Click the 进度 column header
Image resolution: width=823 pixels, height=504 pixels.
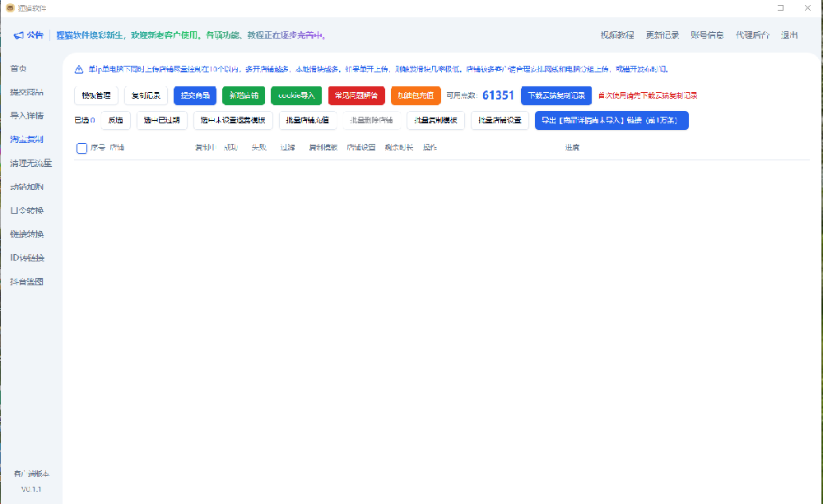coord(572,147)
